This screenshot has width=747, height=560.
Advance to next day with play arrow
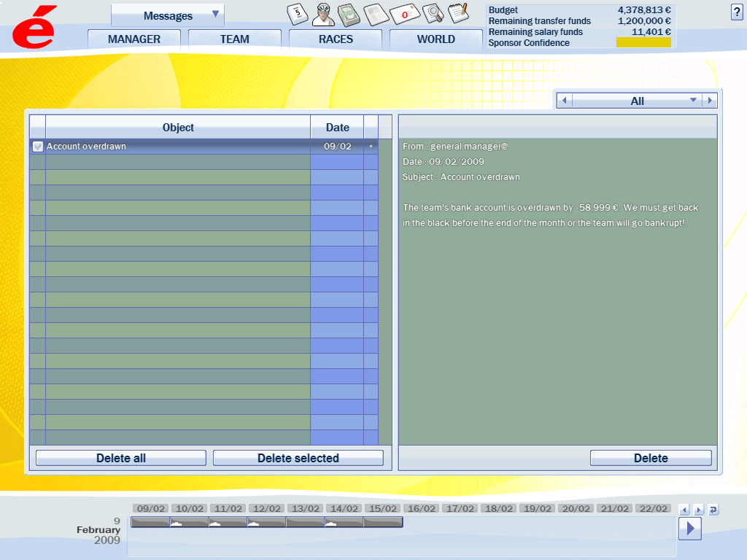(689, 528)
